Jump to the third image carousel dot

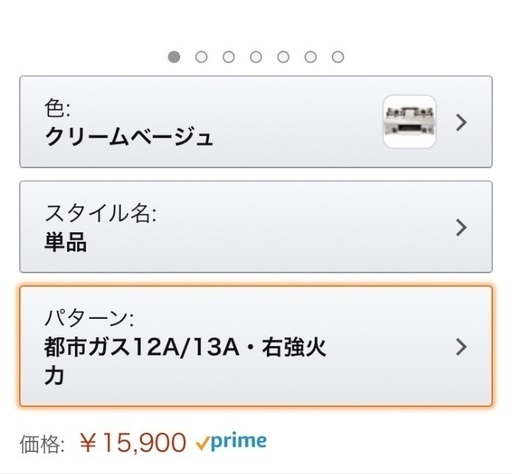pos(229,57)
